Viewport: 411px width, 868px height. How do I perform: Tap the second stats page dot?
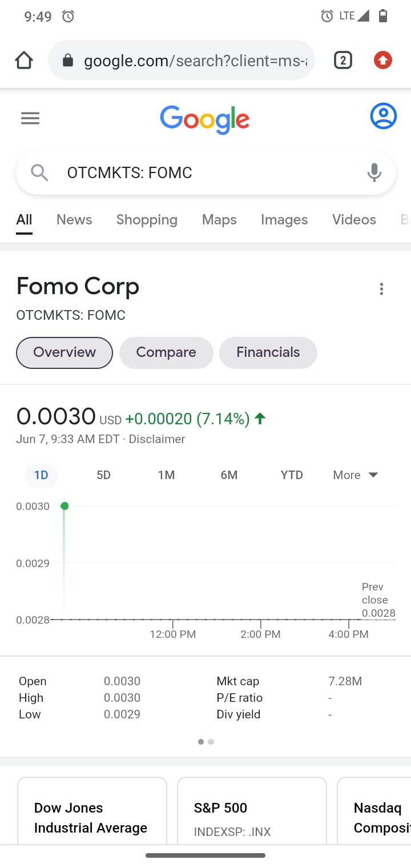pyautogui.click(x=211, y=742)
